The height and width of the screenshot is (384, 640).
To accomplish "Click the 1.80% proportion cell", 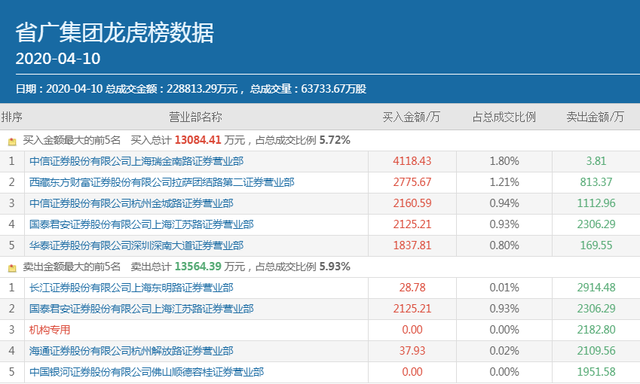I will click(x=504, y=161).
